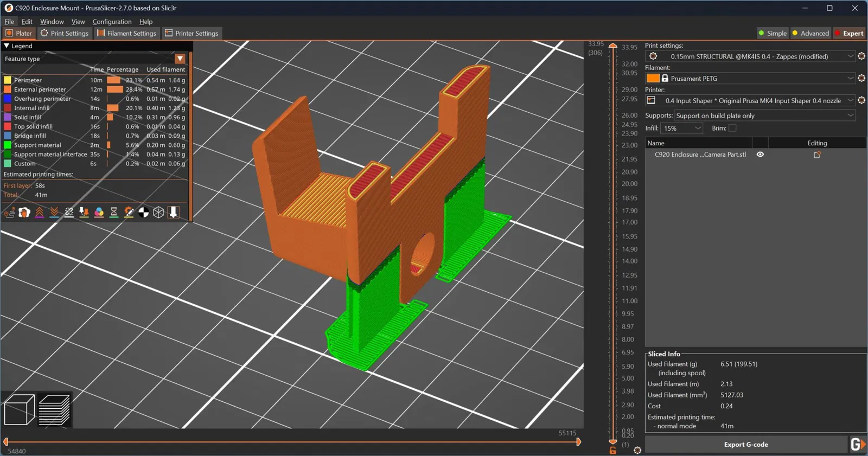Click the Name column header

click(x=699, y=143)
